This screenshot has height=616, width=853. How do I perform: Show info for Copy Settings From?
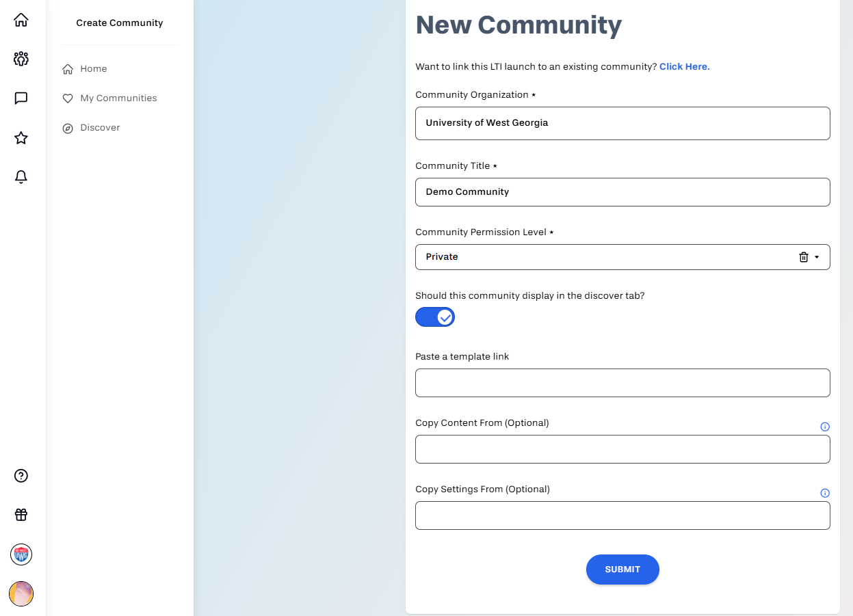825,493
